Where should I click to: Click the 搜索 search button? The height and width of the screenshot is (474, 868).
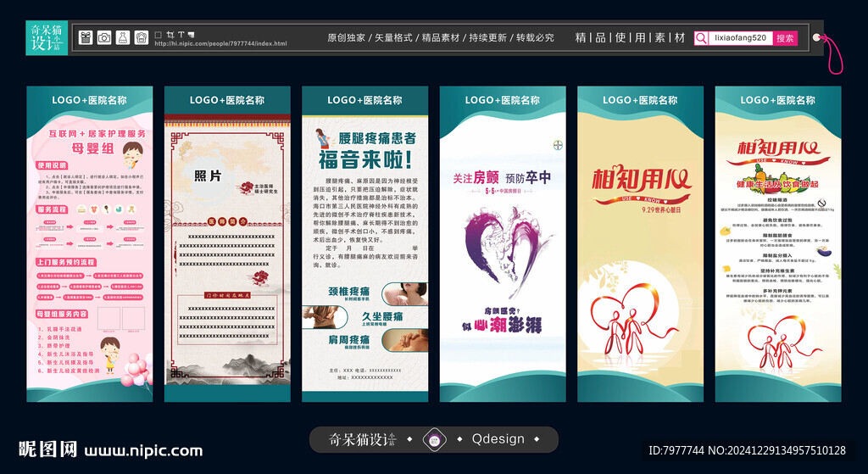785,38
